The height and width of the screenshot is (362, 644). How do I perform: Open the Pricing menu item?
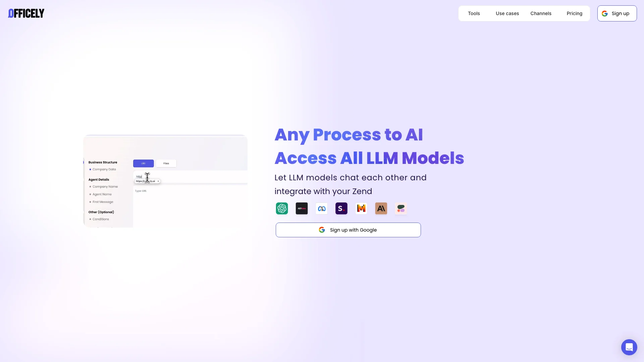[x=575, y=13]
